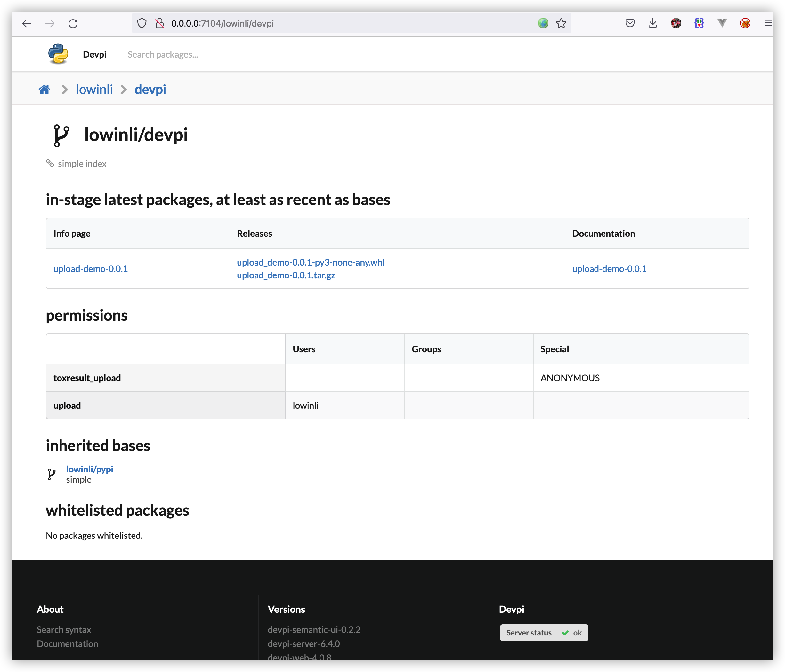
Task: Click the globe/language icon in browser toolbar
Action: [x=543, y=23]
